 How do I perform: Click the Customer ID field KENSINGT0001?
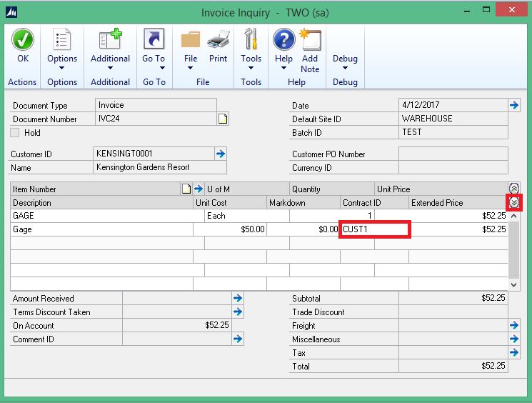(x=154, y=154)
